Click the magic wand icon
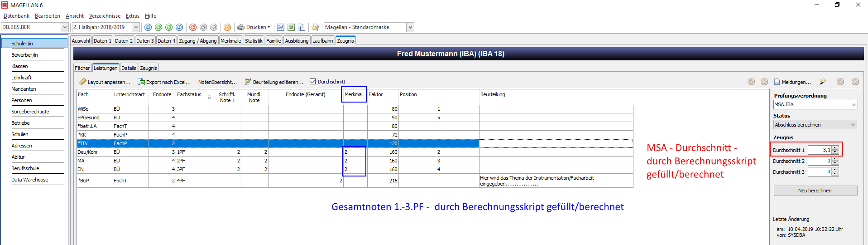 pos(823,82)
